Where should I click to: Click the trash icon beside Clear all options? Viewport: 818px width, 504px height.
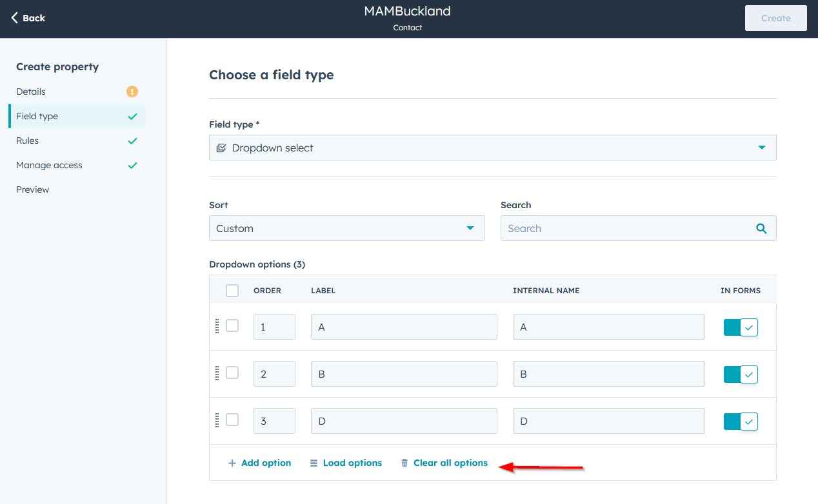(404, 463)
